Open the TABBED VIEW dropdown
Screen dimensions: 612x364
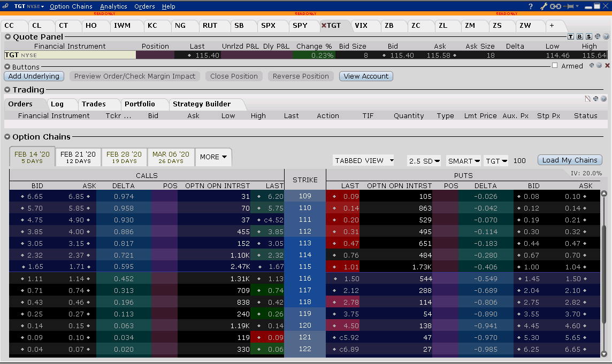coord(363,160)
